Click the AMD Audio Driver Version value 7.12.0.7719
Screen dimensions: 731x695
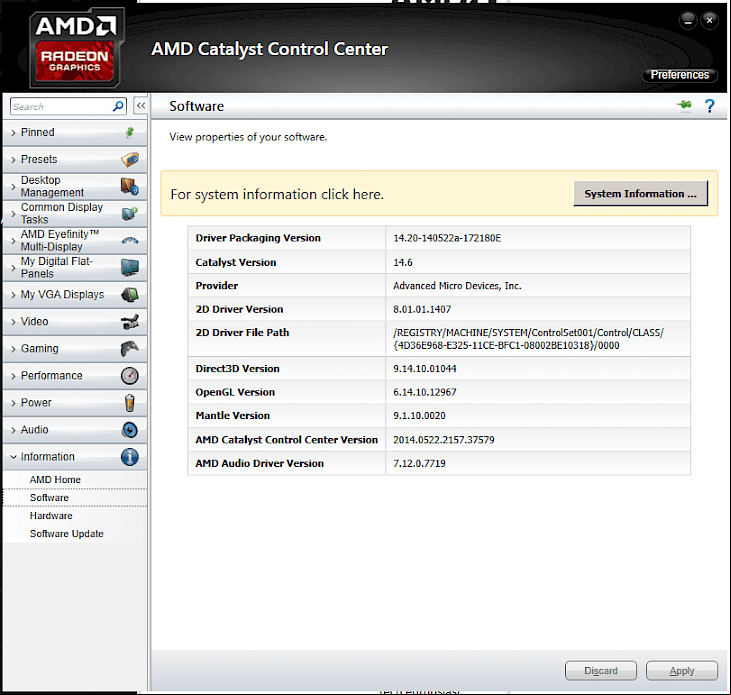point(419,463)
